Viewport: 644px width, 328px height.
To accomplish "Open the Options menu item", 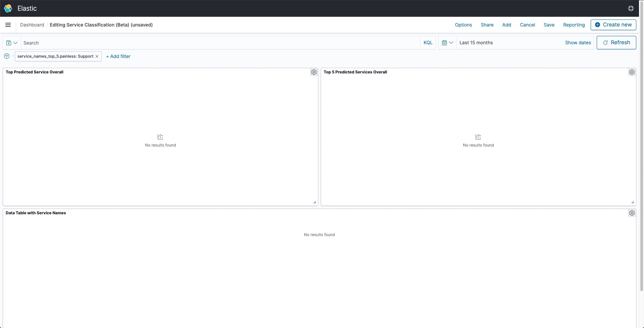I will [463, 25].
